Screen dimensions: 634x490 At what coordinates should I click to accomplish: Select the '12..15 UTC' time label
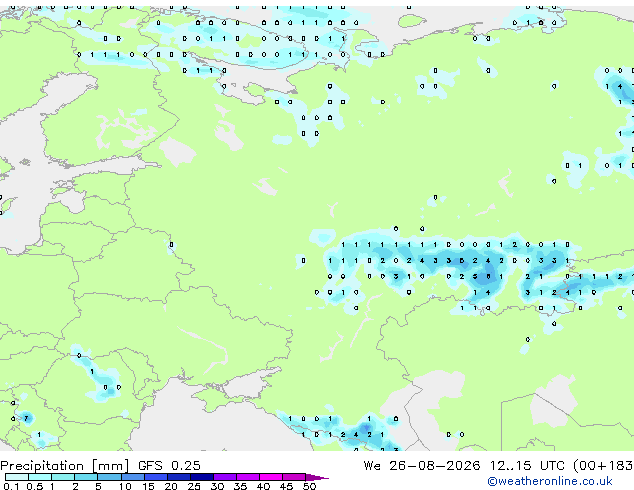click(527, 466)
